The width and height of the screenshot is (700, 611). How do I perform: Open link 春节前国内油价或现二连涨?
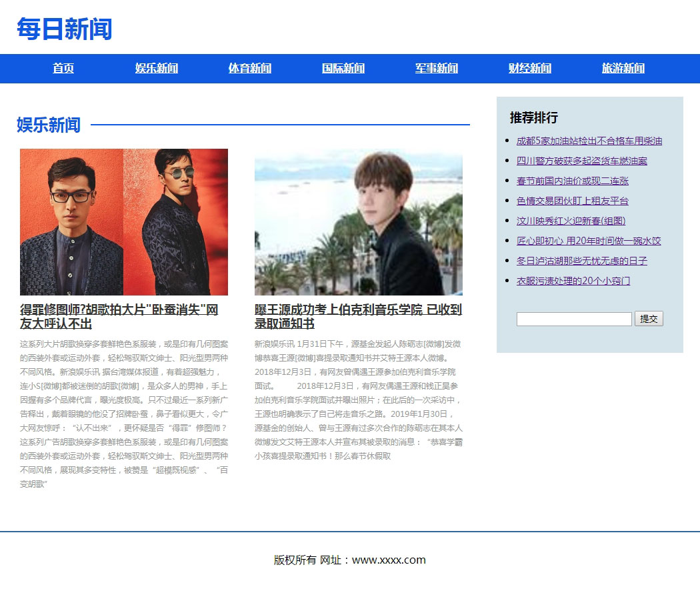(x=572, y=181)
